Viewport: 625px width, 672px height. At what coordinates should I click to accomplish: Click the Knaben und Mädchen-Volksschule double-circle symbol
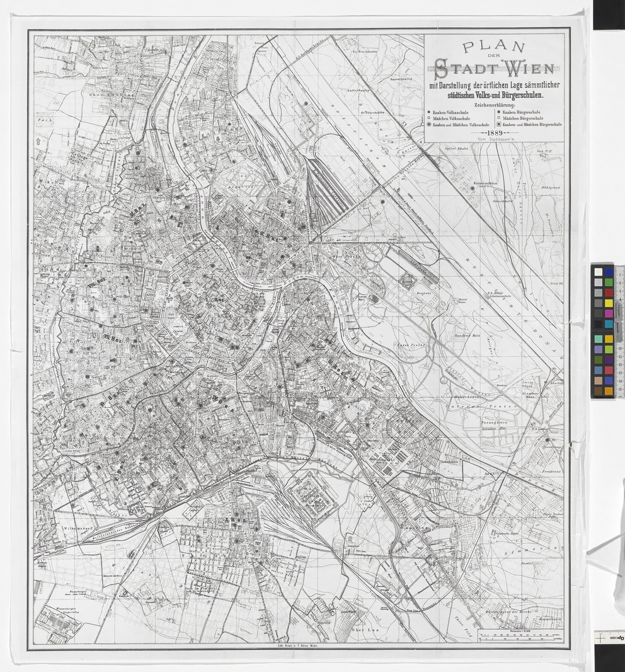pos(429,124)
